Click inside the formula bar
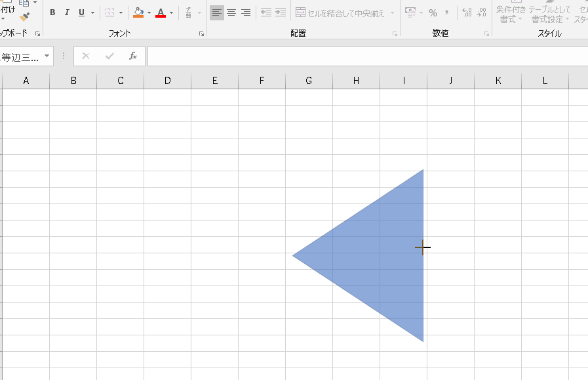 pos(367,56)
